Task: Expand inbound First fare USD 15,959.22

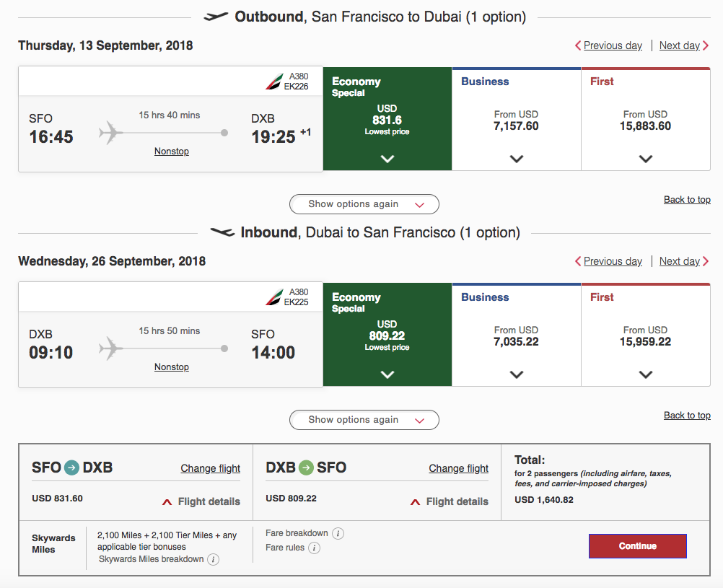Action: coord(646,374)
